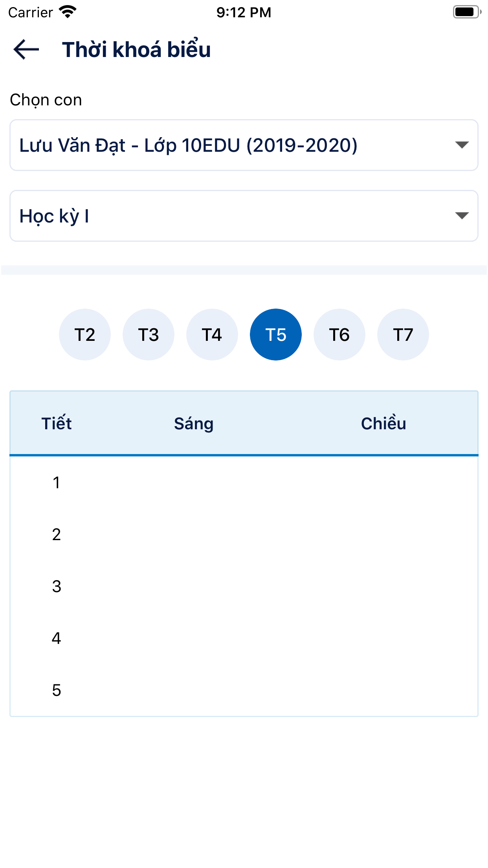Select the highlighted T5 day

(276, 335)
